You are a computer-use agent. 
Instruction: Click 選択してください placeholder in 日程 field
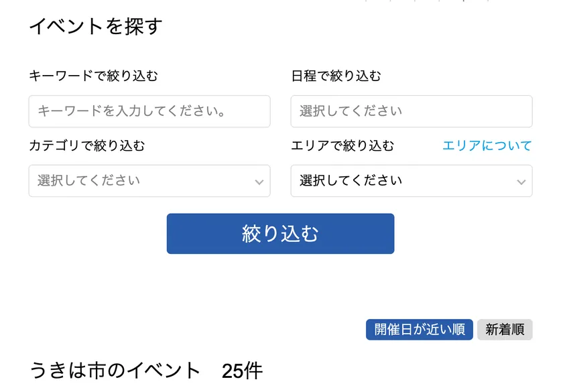point(351,111)
